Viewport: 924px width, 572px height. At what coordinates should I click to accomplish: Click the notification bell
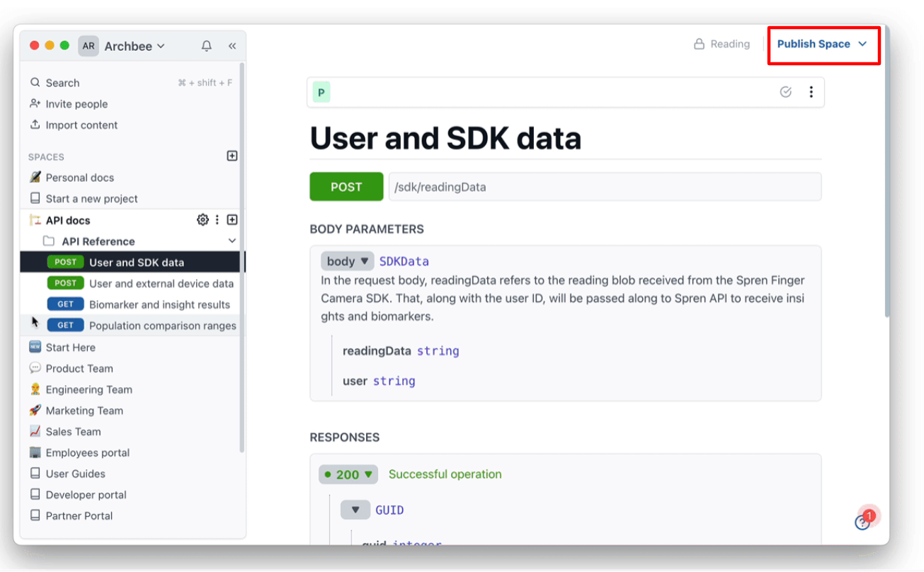(206, 45)
